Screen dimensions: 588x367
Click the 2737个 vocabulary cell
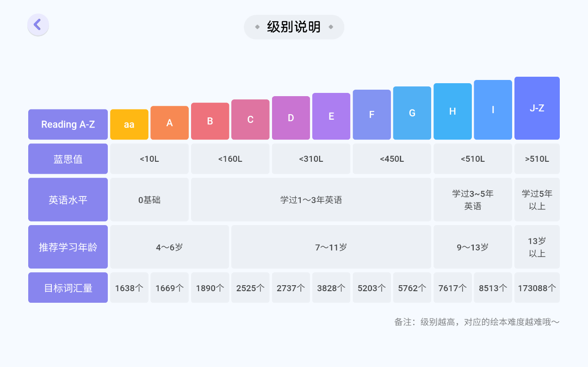[291, 287]
